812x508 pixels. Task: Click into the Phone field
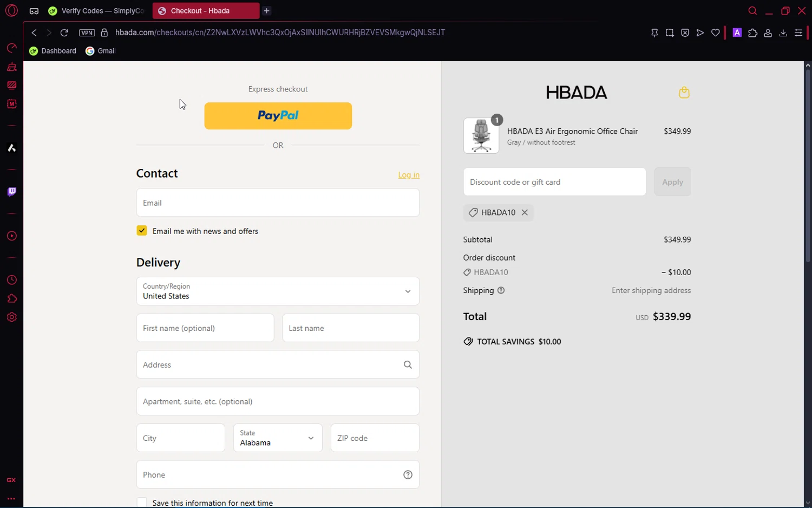pos(278,475)
